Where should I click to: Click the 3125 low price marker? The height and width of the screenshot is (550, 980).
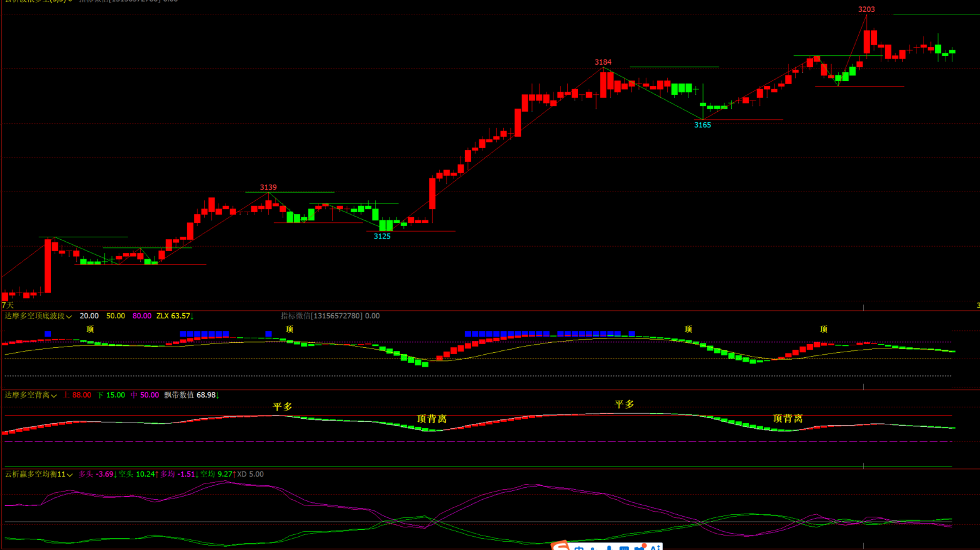pyautogui.click(x=382, y=236)
